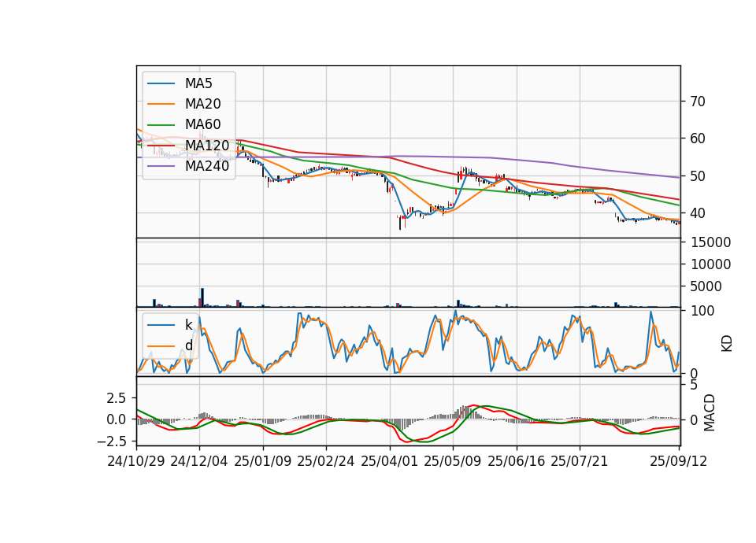Click the tallest volume bar near 24/12/04
The height and width of the screenshot is (543, 756).
[202, 297]
